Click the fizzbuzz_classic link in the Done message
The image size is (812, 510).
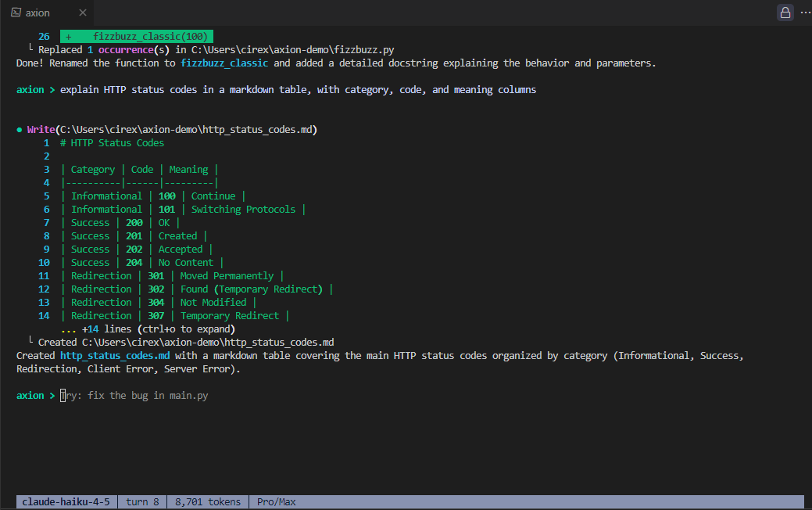224,63
